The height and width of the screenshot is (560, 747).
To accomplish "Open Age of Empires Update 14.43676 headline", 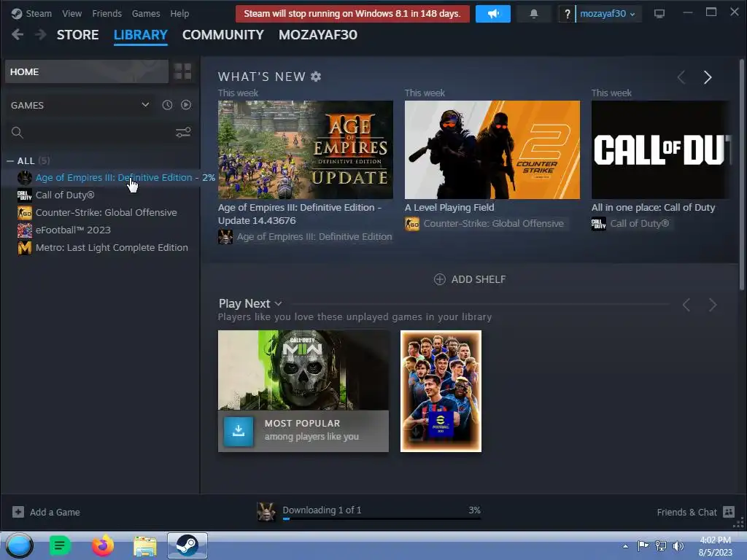I will 300,214.
